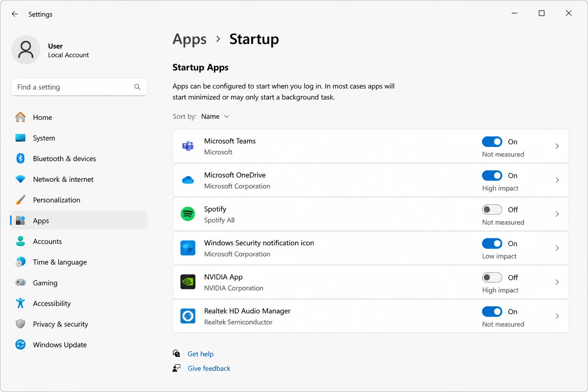Click the Personalization paintbrush icon

point(20,200)
